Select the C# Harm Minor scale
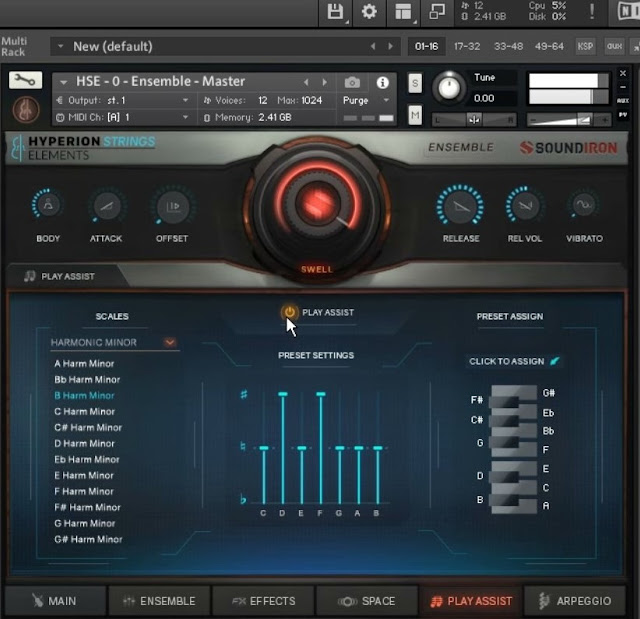The image size is (640, 619). click(x=88, y=427)
